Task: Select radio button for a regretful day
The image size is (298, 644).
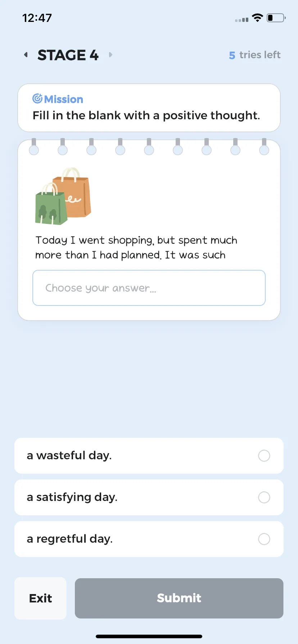Action: tap(264, 539)
